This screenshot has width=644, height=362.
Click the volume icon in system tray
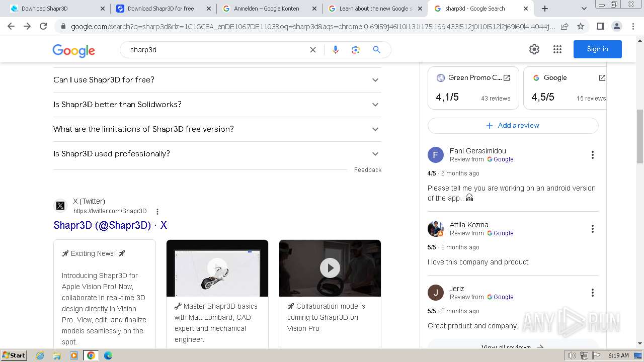[572, 355]
